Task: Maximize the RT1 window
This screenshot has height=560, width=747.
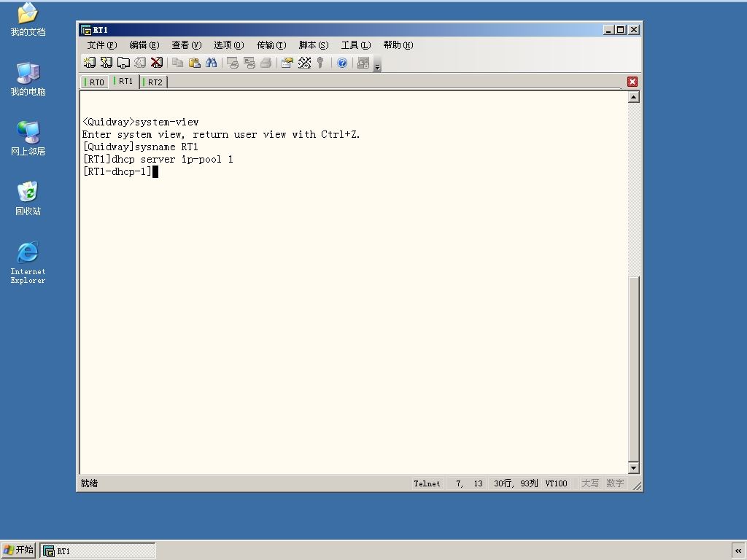Action: [620, 30]
